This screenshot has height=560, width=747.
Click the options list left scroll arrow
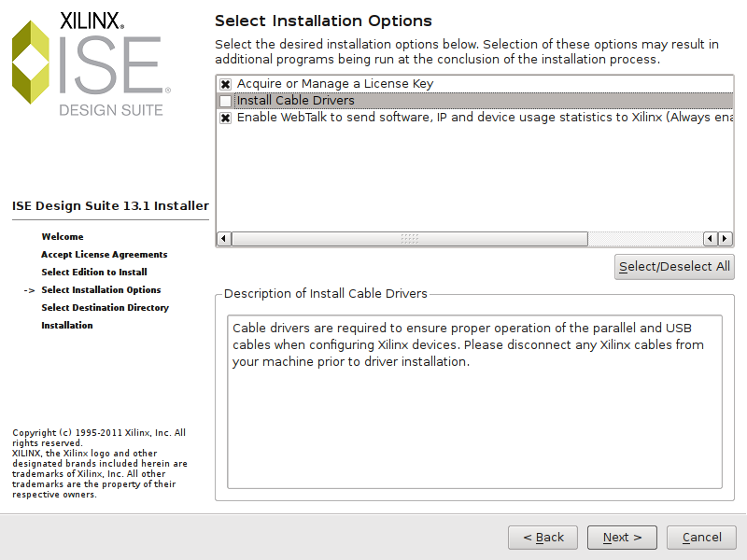tap(224, 239)
